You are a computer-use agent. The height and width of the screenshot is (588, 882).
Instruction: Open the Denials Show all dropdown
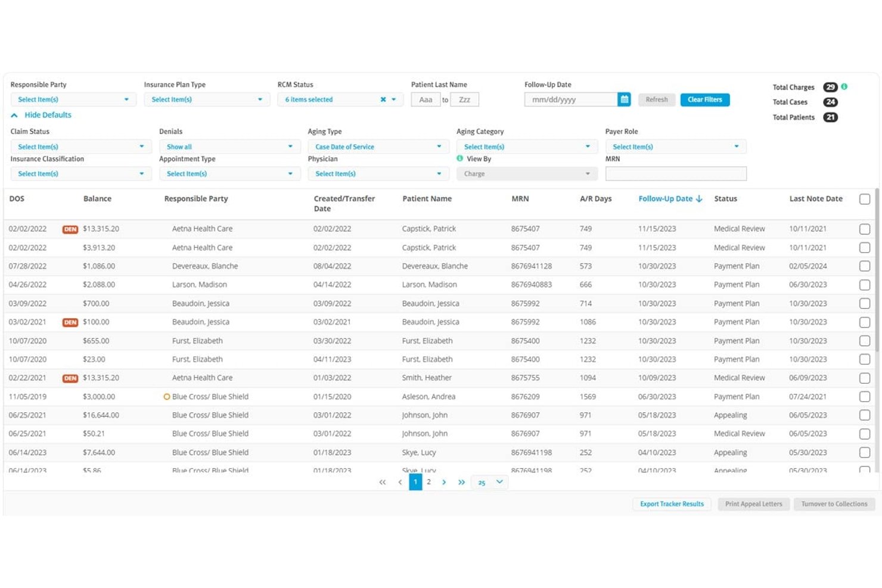point(229,147)
